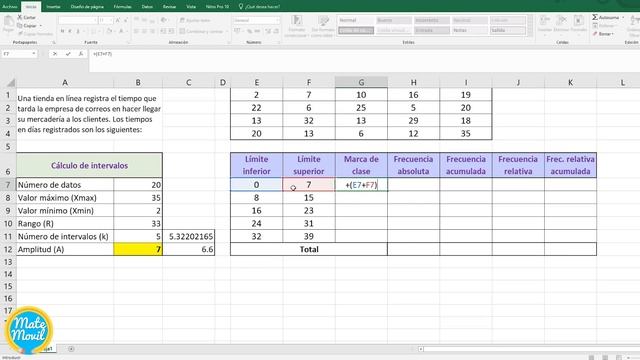
Task: Click the Borrar eraser button
Action: click(x=603, y=34)
